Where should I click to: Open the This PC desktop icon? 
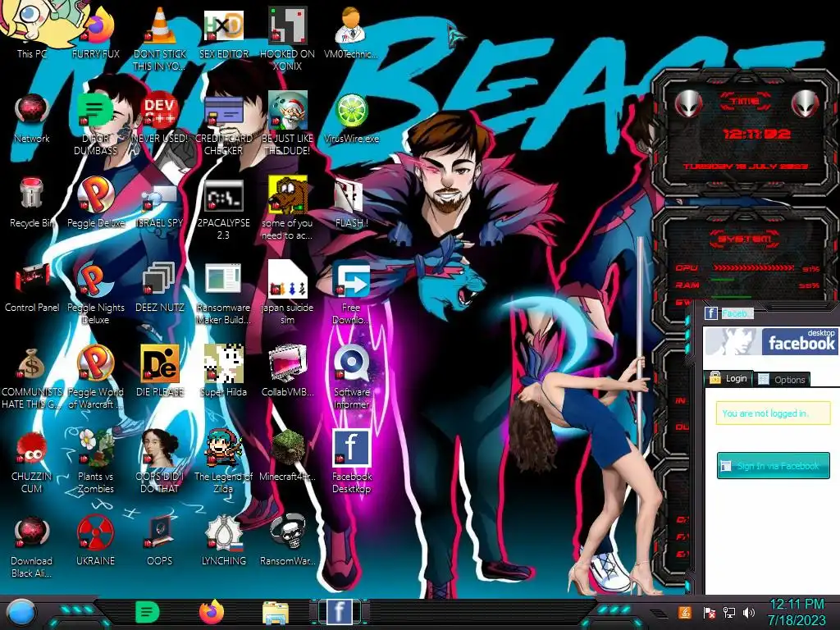tap(32, 31)
